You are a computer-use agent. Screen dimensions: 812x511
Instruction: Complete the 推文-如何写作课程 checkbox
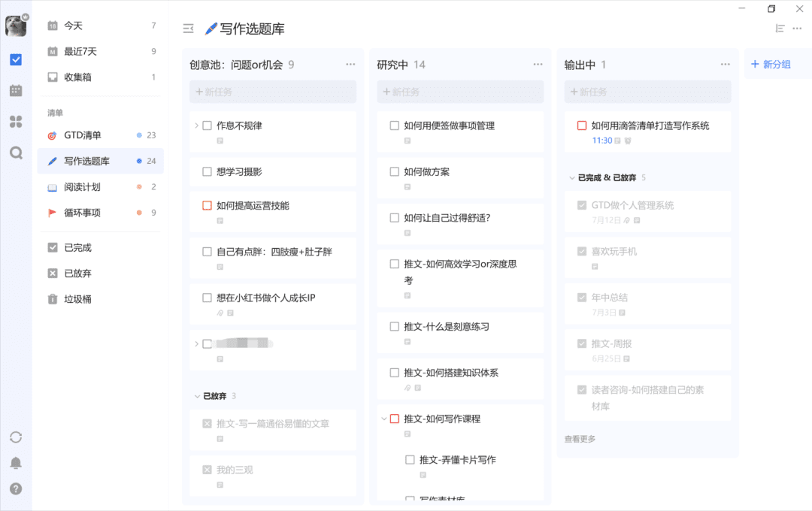(x=395, y=419)
